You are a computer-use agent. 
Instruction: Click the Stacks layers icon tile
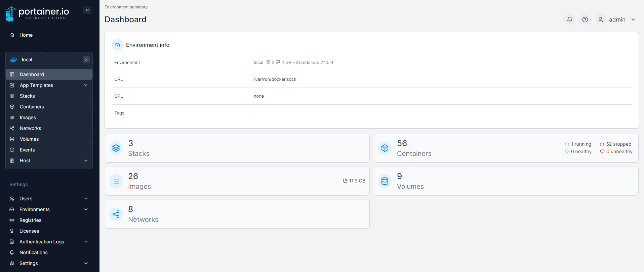click(x=116, y=148)
